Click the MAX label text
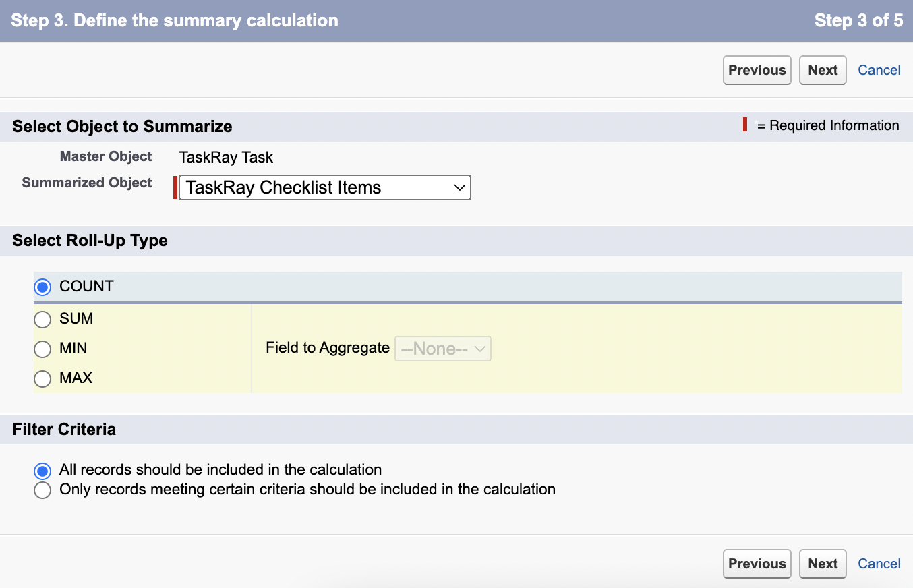The width and height of the screenshot is (913, 588). pyautogui.click(x=76, y=378)
